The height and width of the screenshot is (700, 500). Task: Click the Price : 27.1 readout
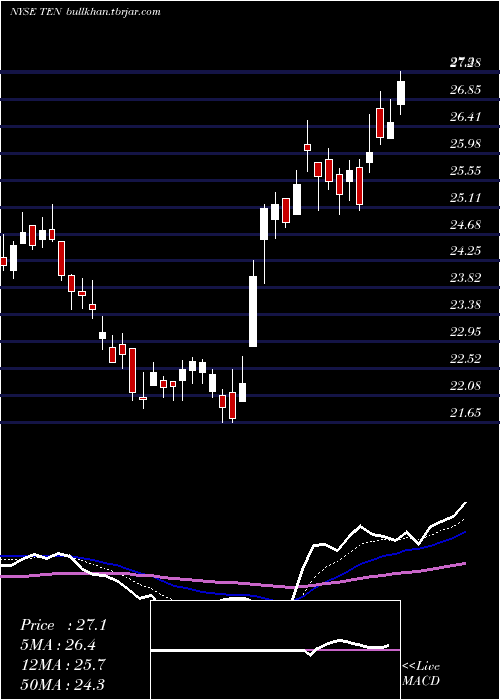[x=63, y=625]
